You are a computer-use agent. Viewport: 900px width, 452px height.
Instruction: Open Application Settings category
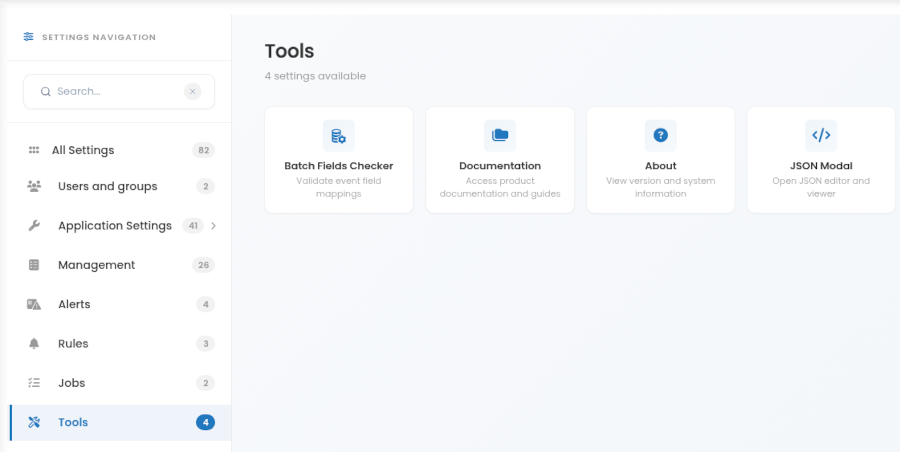coord(120,226)
